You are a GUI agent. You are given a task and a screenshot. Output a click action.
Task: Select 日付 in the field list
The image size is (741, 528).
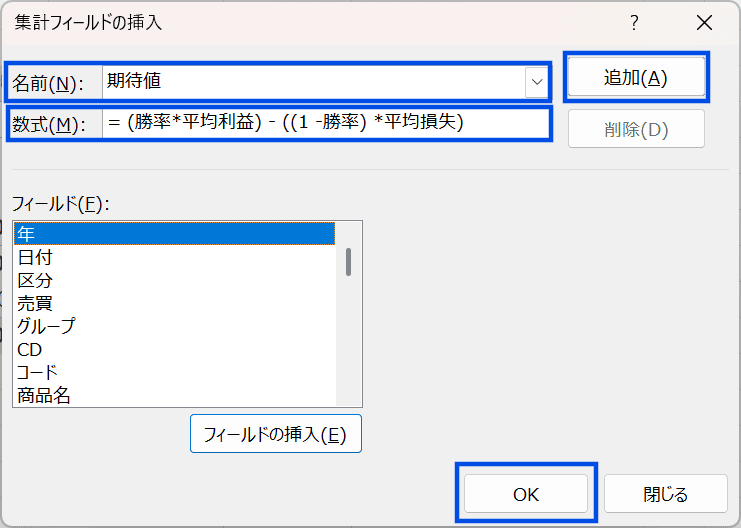pos(174,257)
